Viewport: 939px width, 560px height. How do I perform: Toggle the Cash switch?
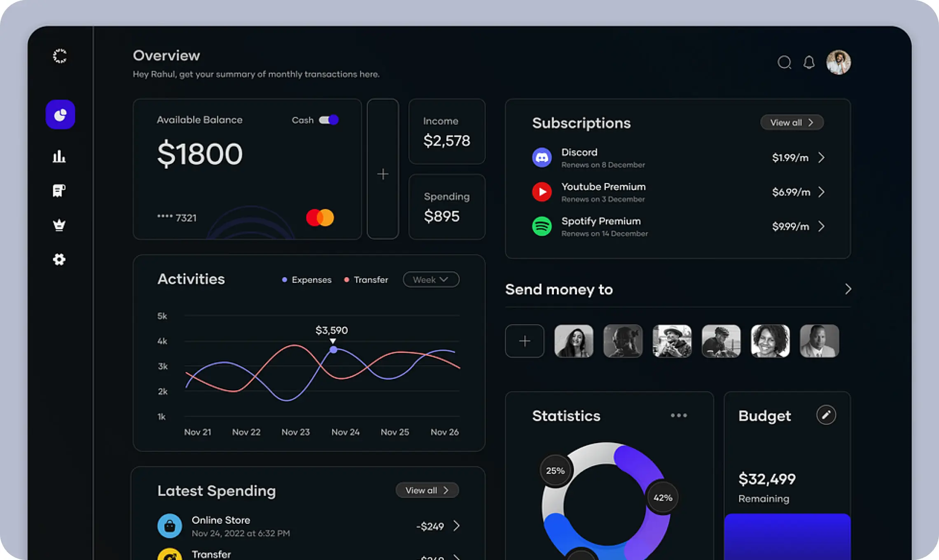point(329,120)
